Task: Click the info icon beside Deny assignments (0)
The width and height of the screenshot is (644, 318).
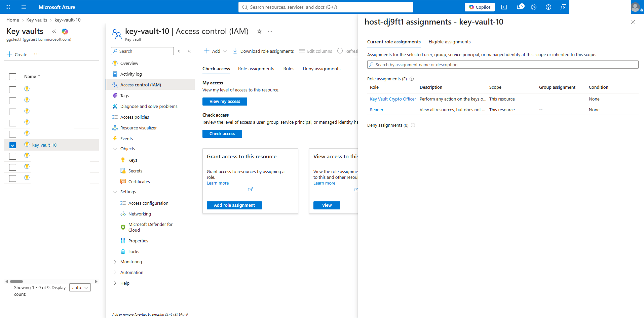Action: pos(413,125)
